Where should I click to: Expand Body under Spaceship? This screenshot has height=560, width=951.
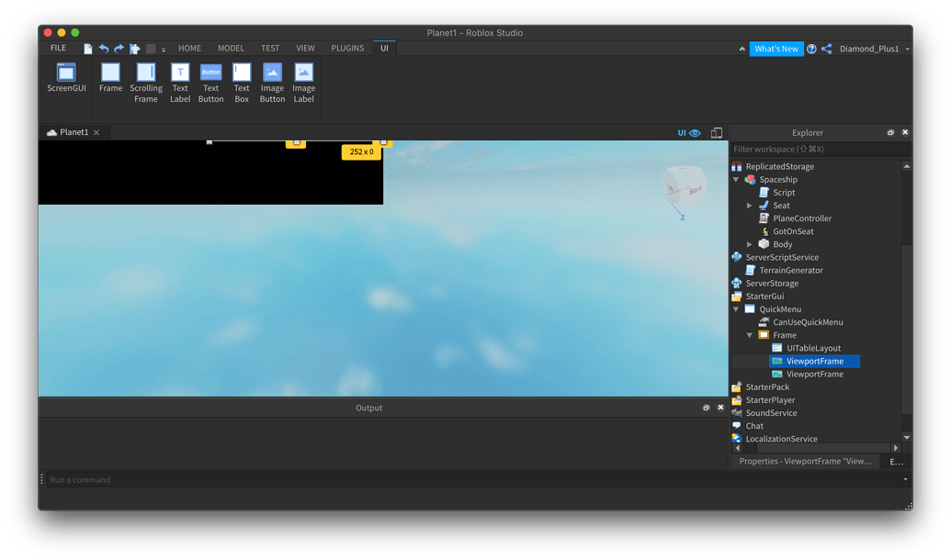750,244
